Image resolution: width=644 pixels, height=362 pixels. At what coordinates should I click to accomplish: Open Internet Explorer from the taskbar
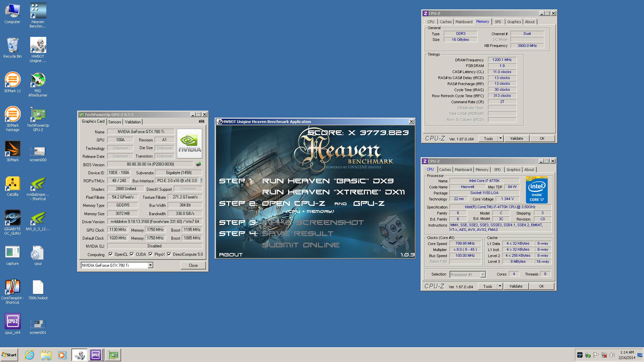(30, 355)
